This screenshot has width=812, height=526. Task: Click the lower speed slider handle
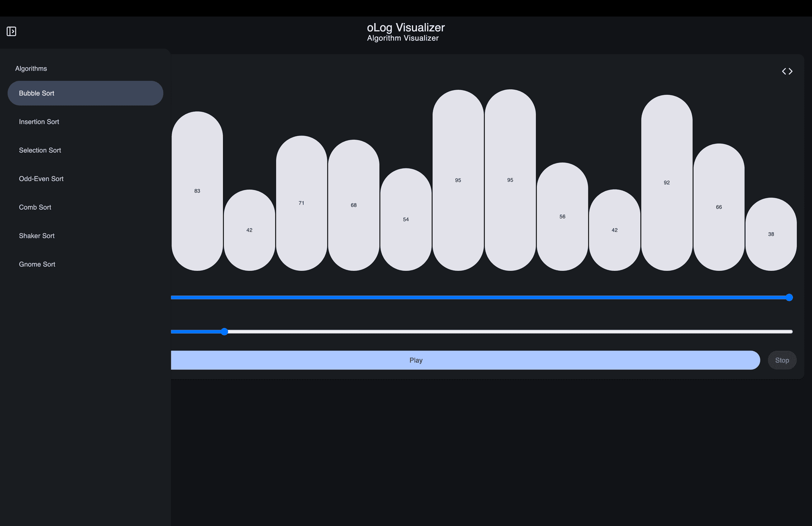(224, 332)
